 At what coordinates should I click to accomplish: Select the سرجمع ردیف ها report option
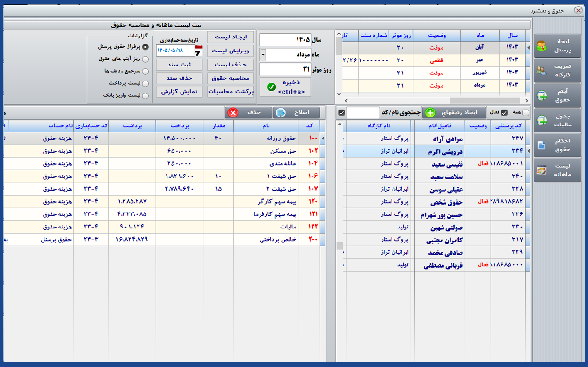coord(145,71)
